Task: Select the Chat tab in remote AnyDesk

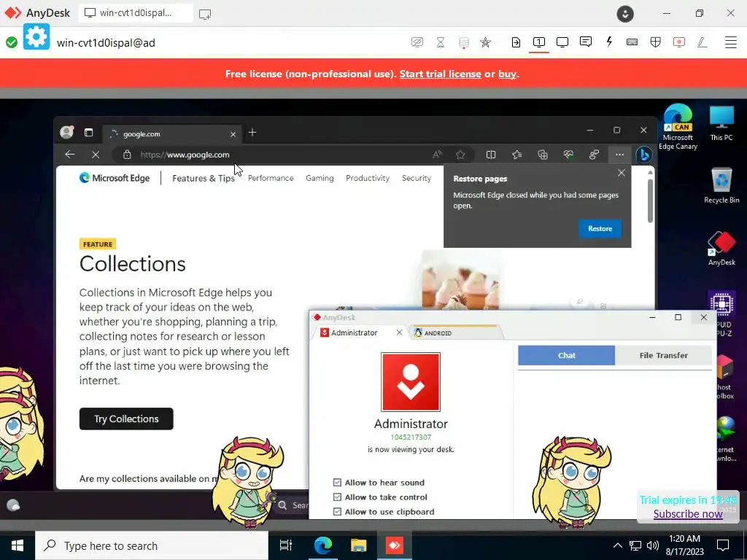Action: 566,355
